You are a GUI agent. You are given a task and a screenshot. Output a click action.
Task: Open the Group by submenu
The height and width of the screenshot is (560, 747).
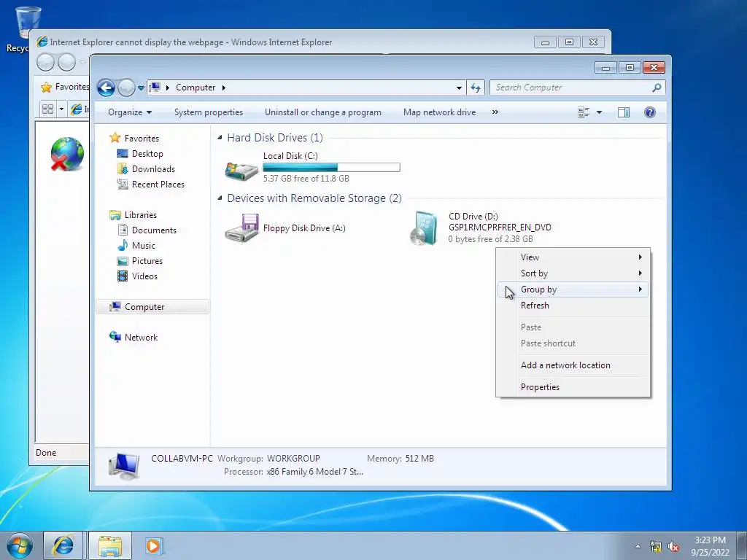(x=573, y=289)
